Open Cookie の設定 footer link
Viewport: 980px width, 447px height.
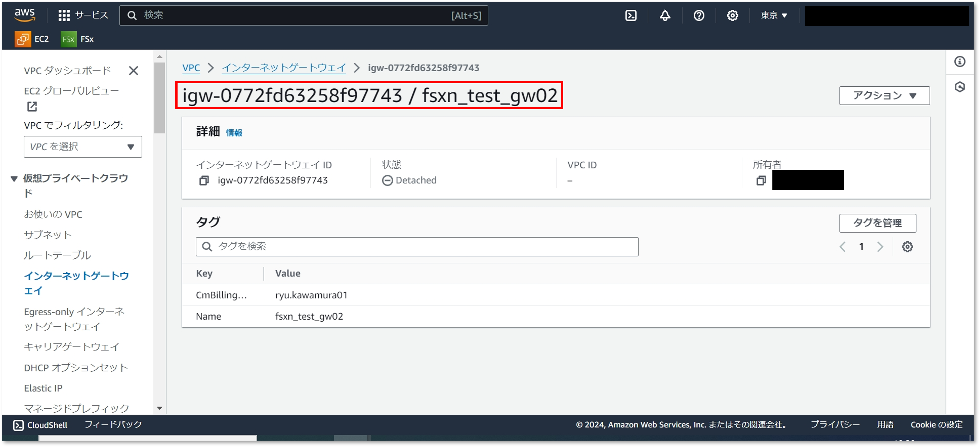click(936, 424)
